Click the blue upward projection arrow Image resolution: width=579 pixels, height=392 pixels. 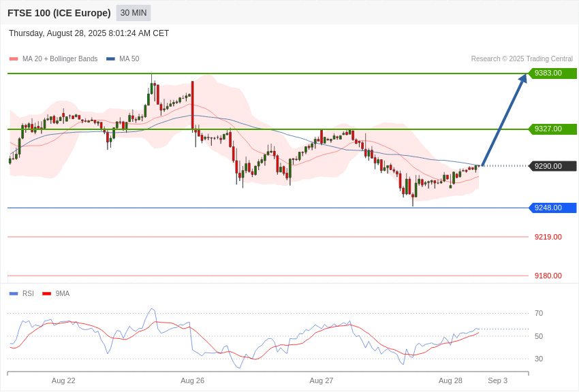point(504,119)
